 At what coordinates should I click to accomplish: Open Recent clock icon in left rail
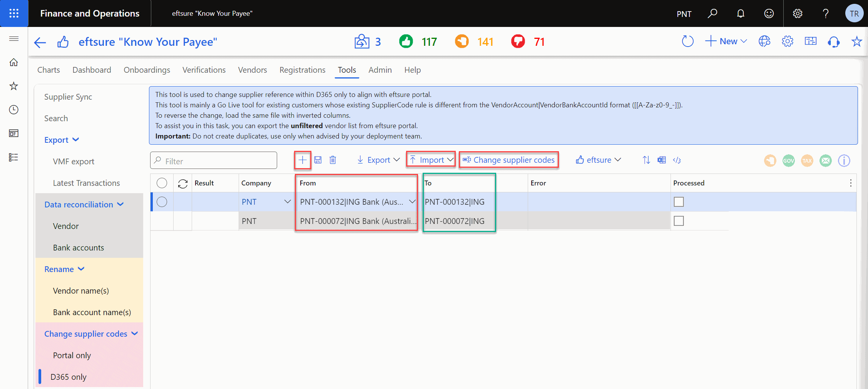pyautogui.click(x=14, y=110)
